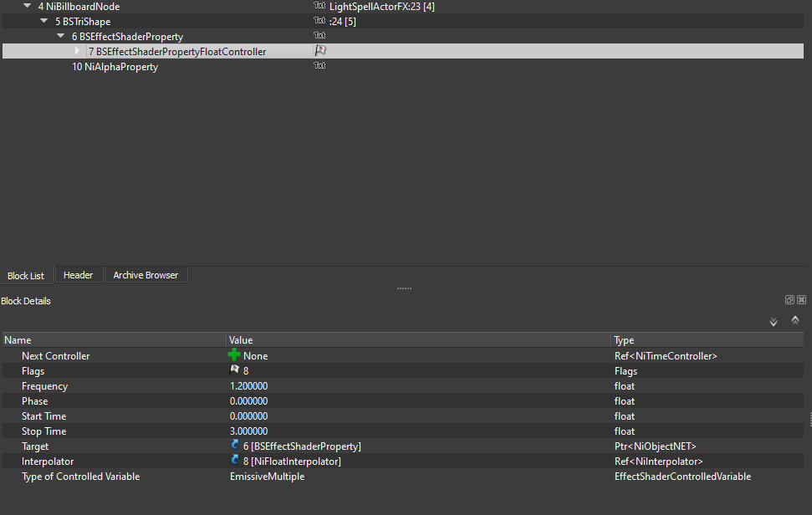
Task: Switch to the Block List tab
Action: (26, 276)
